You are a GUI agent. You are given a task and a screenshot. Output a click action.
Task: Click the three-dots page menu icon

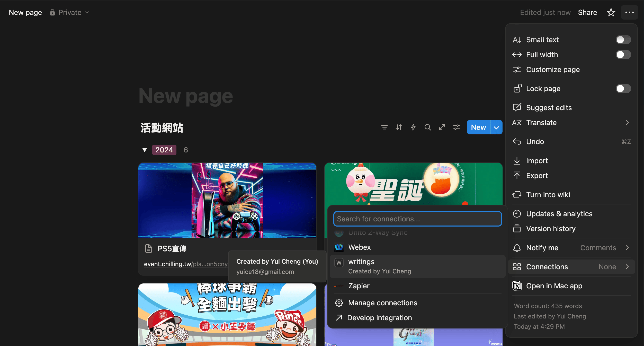click(629, 12)
